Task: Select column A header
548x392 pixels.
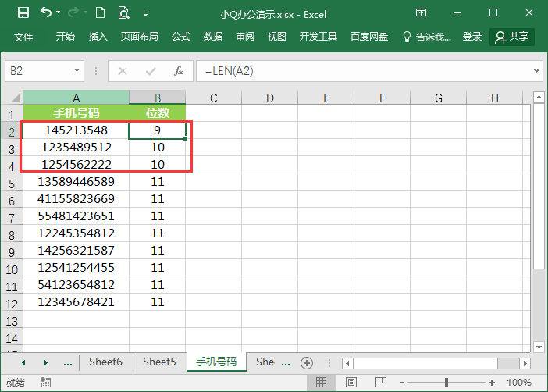Action: point(77,97)
